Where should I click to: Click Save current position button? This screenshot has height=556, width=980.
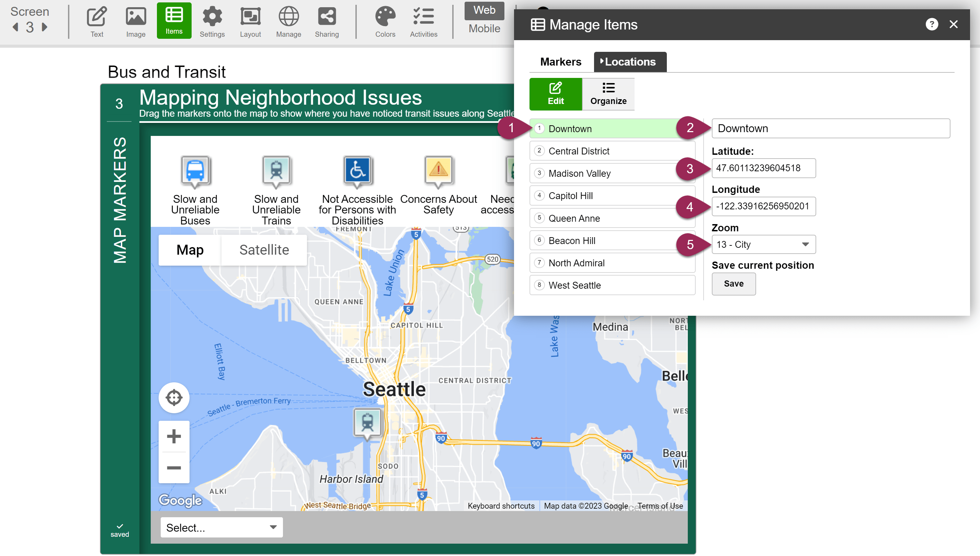pyautogui.click(x=733, y=284)
